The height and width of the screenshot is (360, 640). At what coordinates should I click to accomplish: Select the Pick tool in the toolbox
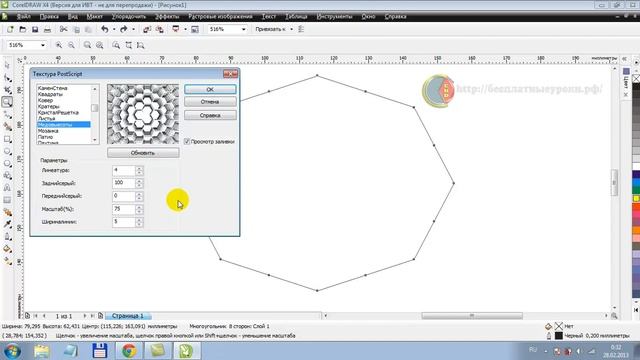click(7, 65)
